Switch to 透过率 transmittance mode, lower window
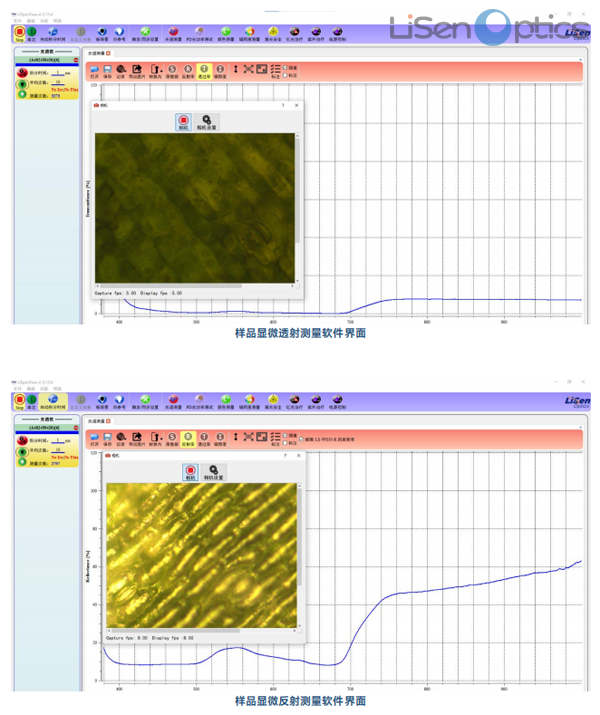This screenshot has width=600, height=715. click(x=204, y=439)
